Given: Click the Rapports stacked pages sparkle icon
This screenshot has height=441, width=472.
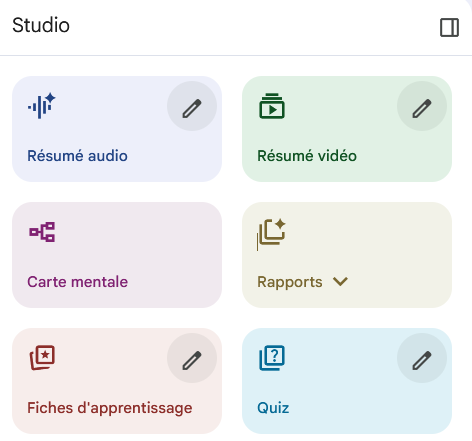Looking at the screenshot, I should click(271, 232).
